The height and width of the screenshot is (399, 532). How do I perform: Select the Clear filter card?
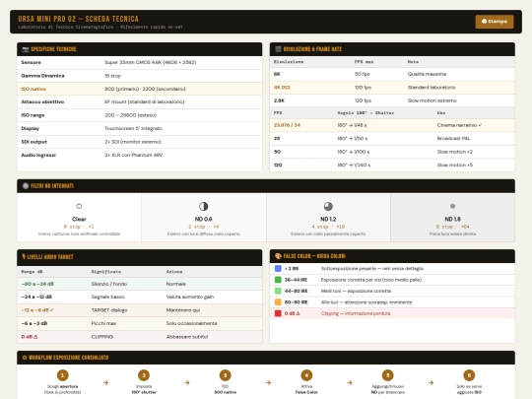tap(79, 218)
